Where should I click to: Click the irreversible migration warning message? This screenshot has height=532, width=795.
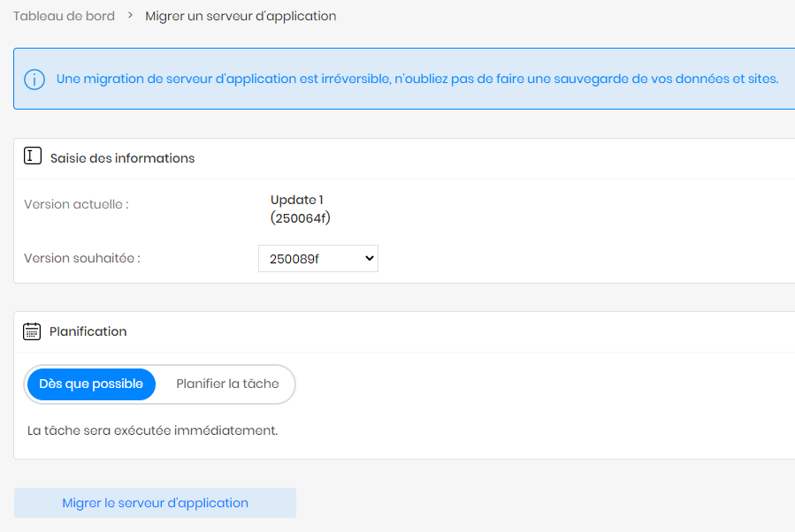coord(417,79)
